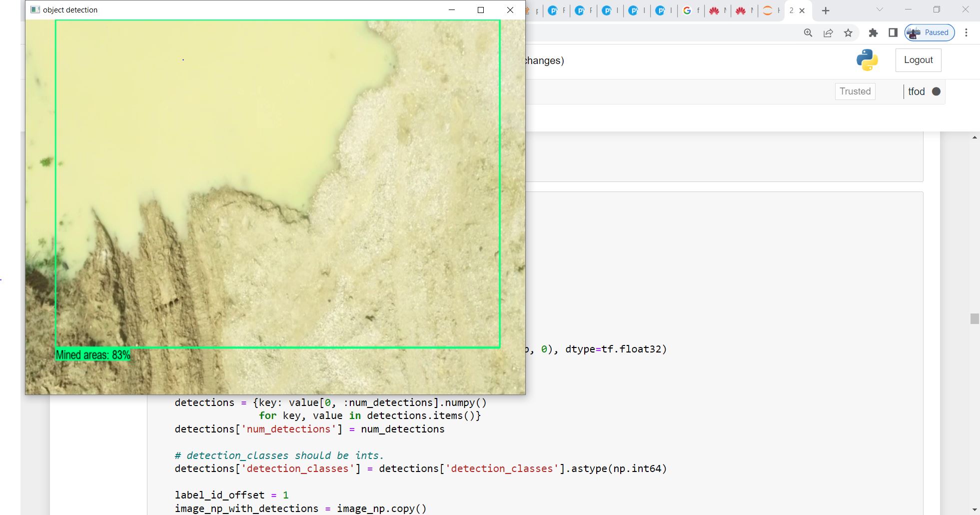The height and width of the screenshot is (515, 980).
Task: Bookmark the page with the star icon
Action: click(x=848, y=32)
